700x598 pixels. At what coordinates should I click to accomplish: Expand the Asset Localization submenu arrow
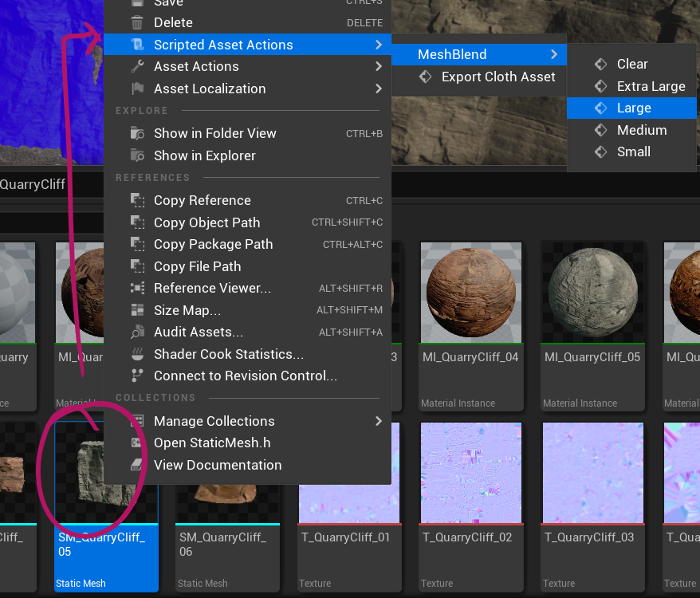coord(379,89)
